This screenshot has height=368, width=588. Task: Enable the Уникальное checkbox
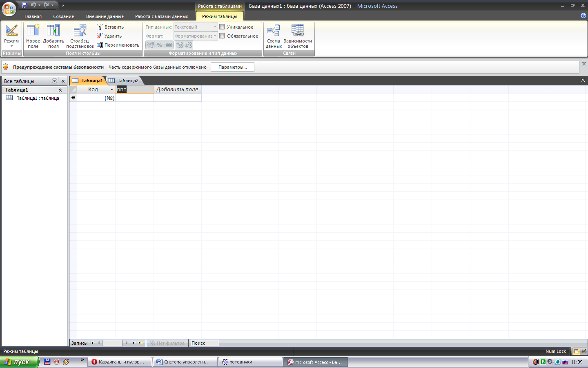222,27
